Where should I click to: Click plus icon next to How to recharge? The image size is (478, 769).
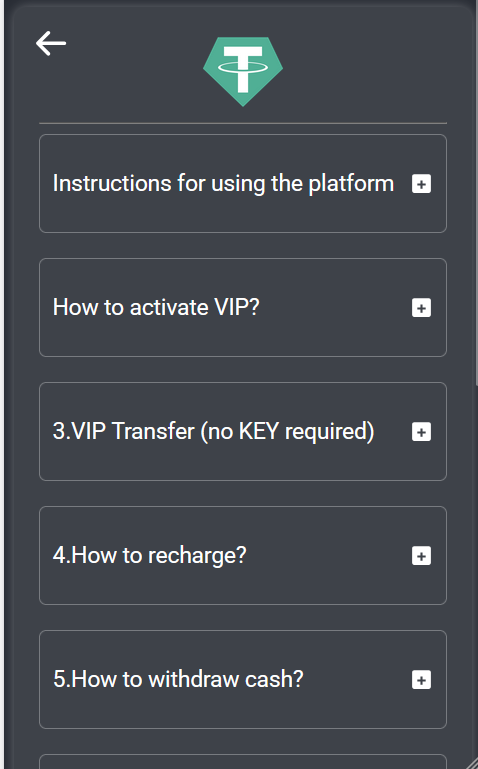(x=421, y=556)
